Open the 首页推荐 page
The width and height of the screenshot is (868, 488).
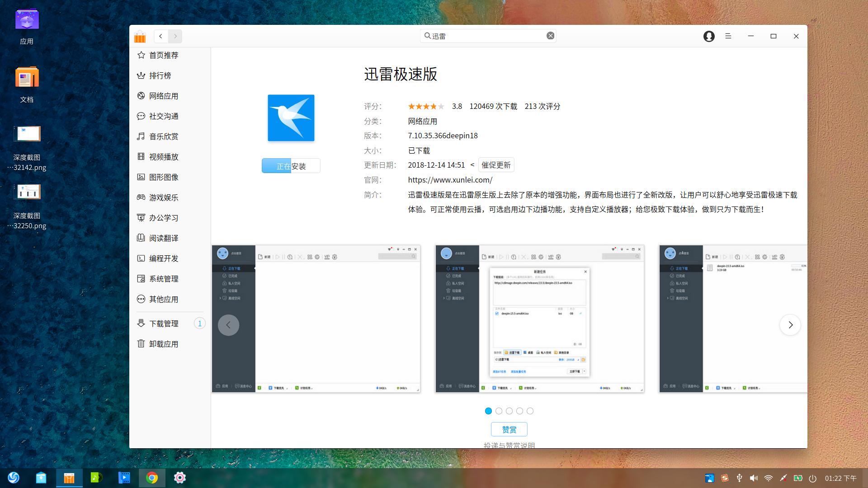point(163,55)
